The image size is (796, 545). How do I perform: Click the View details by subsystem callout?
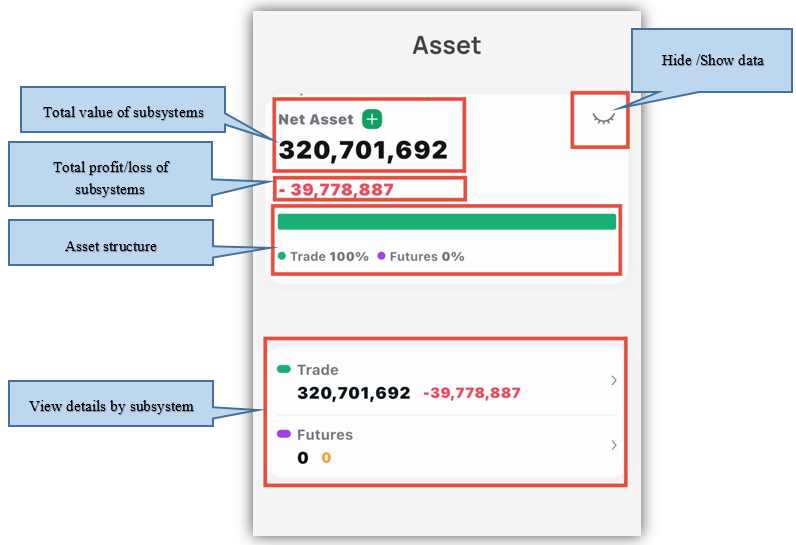coord(111,406)
